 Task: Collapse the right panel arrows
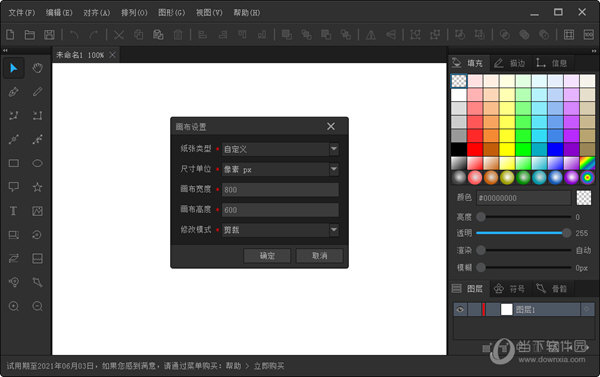pyautogui.click(x=594, y=51)
